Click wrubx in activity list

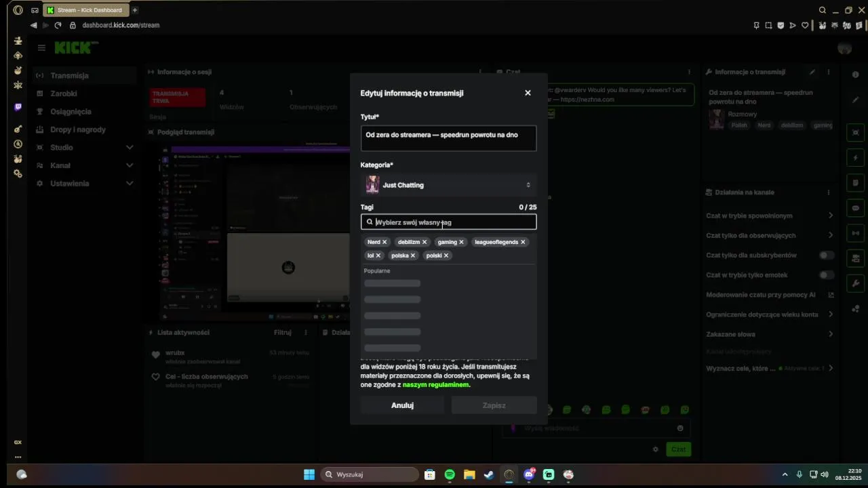tap(175, 353)
